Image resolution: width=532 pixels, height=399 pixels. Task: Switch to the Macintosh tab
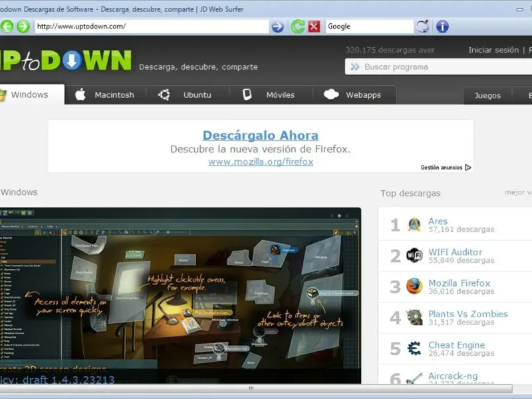tap(106, 95)
